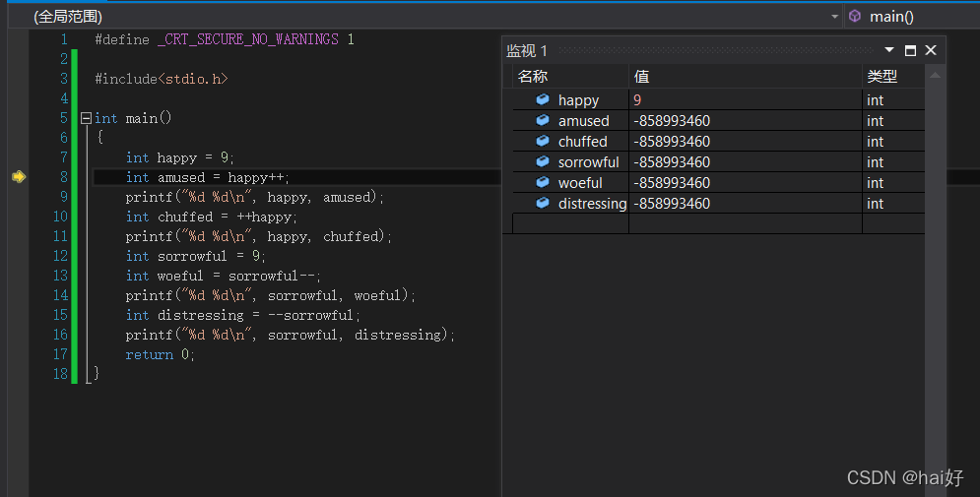Click the empty watch row name field
Screen dimensions: 980x497
(x=570, y=223)
